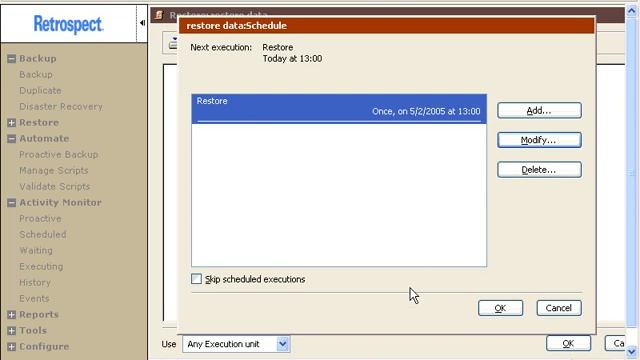Enable Skip scheduled executions checkbox
The width and height of the screenshot is (640, 360).
point(196,279)
